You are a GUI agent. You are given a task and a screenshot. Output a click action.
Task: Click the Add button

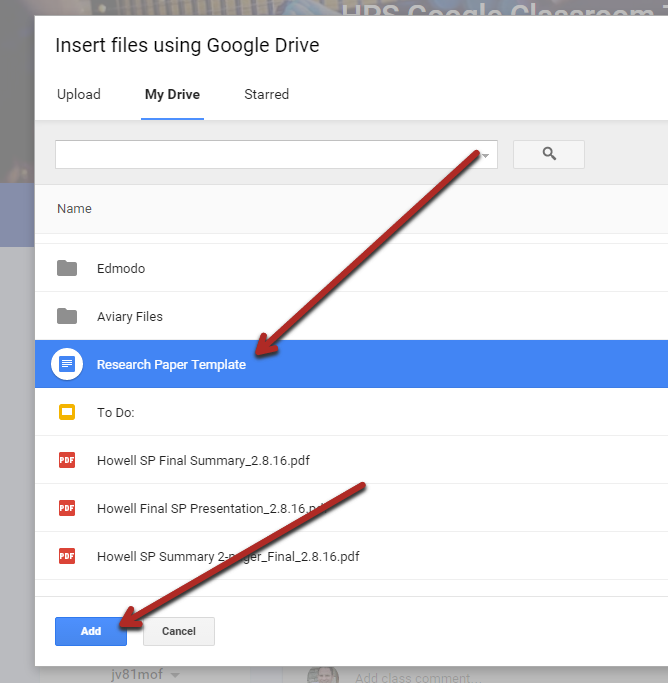coord(91,631)
